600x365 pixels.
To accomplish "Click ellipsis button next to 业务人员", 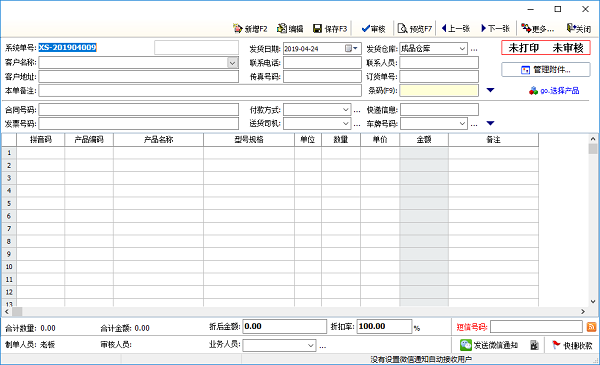I will (323, 346).
